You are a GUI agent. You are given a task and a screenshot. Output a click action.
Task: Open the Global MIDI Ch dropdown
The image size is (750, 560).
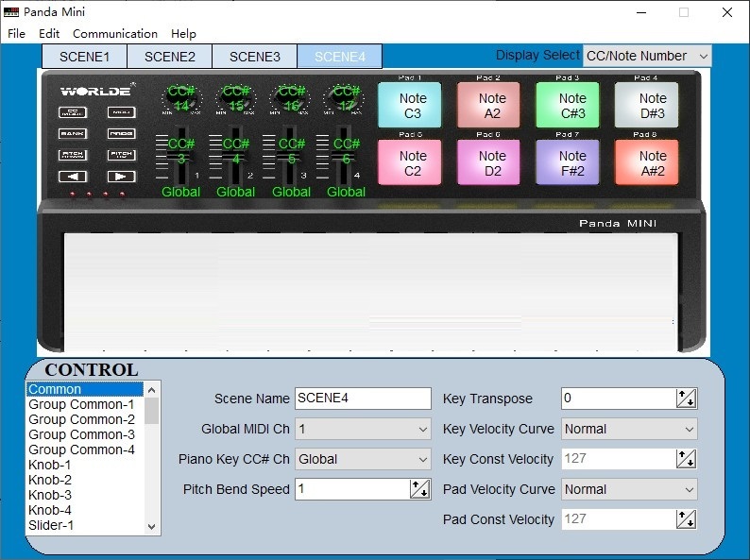tap(363, 429)
